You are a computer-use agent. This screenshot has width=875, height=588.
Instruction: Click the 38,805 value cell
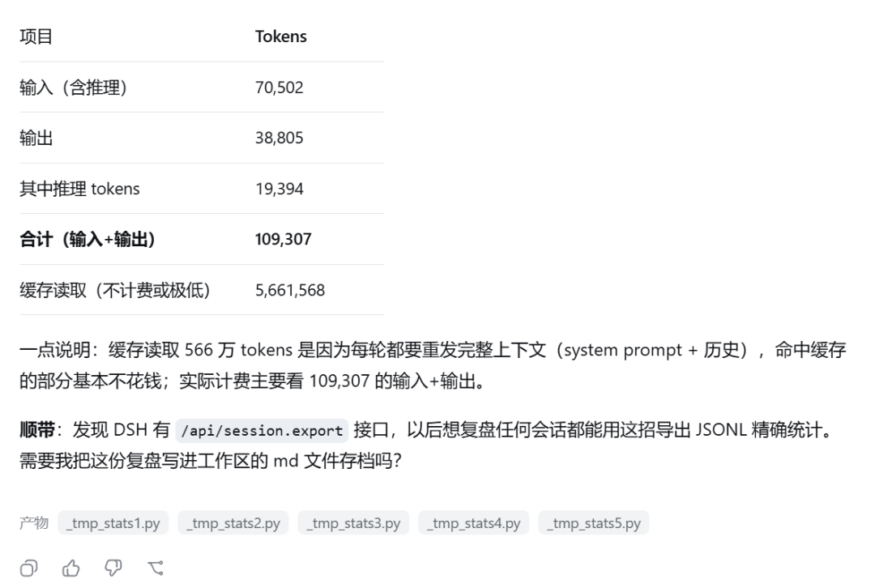point(279,138)
